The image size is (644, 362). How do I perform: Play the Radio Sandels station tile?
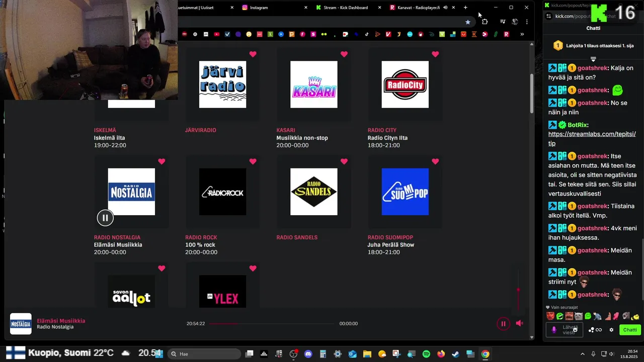click(x=314, y=192)
